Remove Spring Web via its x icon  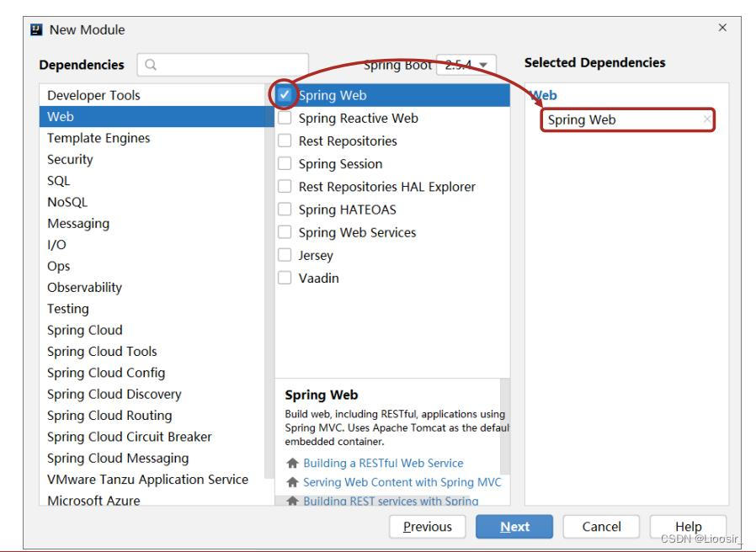pyautogui.click(x=707, y=119)
